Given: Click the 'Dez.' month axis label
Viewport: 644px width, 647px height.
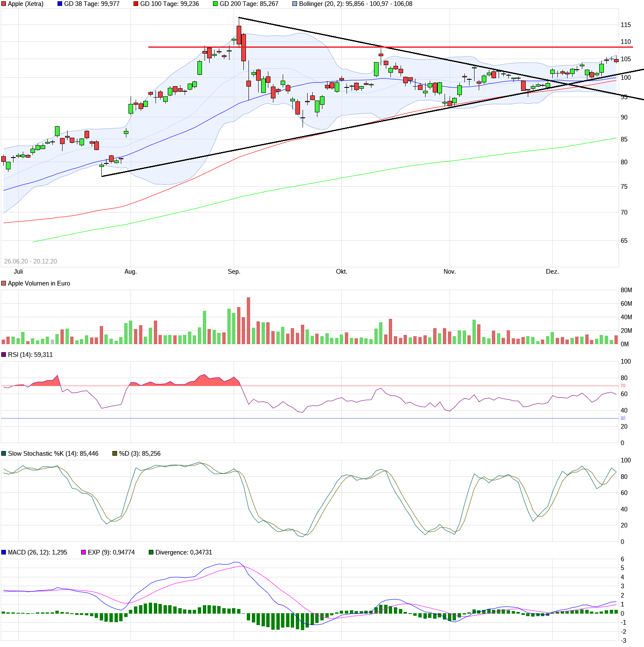Looking at the screenshot, I should pos(552,272).
